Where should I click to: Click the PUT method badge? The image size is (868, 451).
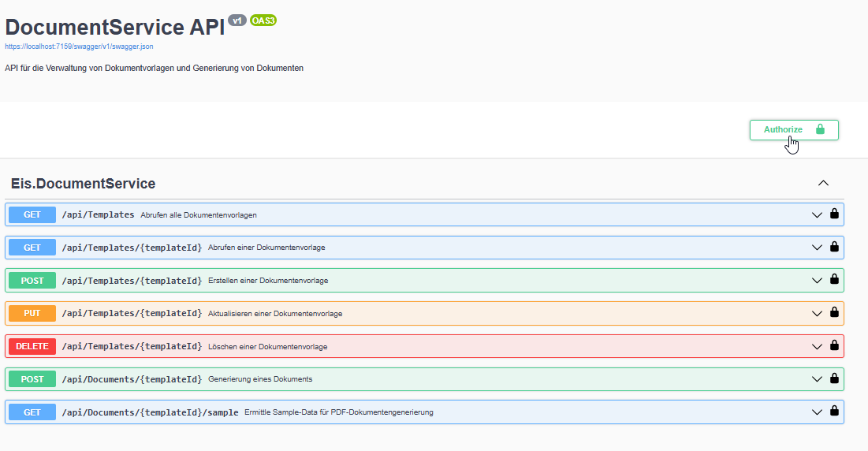[x=32, y=313]
